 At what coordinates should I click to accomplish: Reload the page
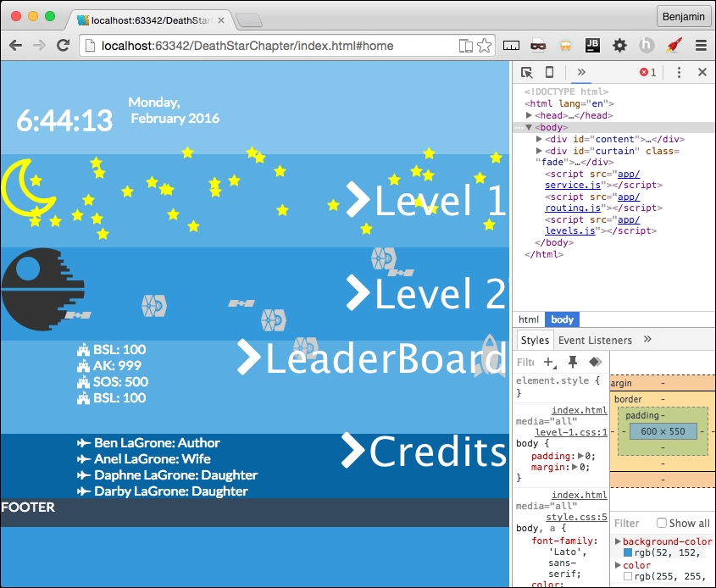(x=63, y=46)
